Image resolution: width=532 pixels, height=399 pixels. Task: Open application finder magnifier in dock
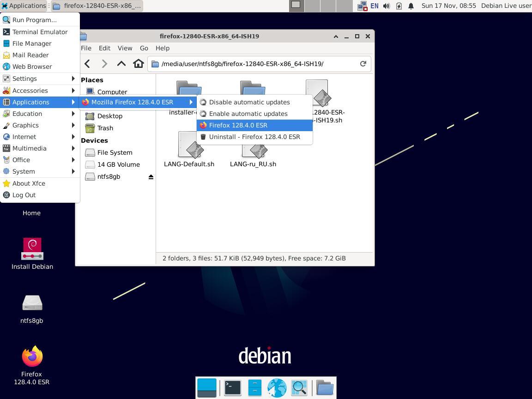299,387
